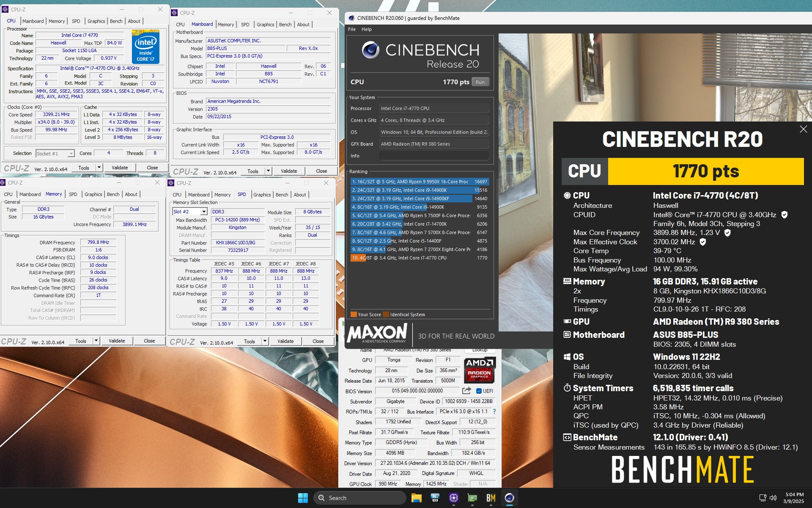Click the AMD Radeon Graphics logo in GPU-Z
Screen dimensions: 812x508
(479, 370)
